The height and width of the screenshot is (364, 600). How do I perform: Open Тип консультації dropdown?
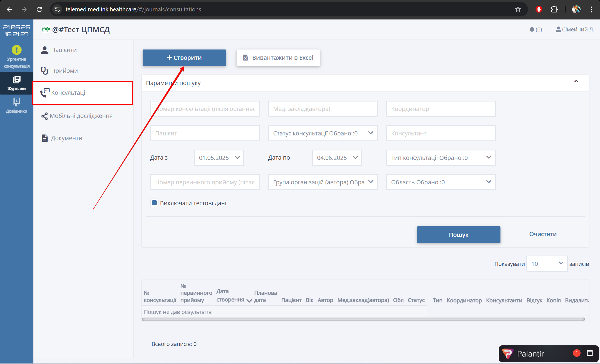(x=441, y=158)
